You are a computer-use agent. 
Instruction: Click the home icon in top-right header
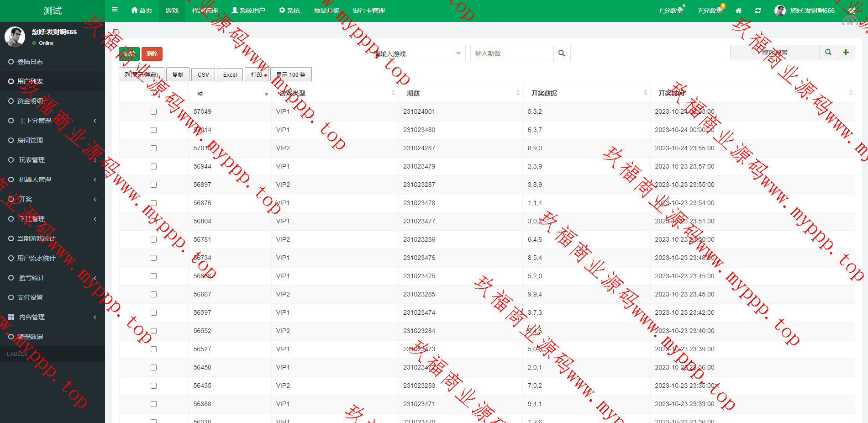(x=738, y=11)
